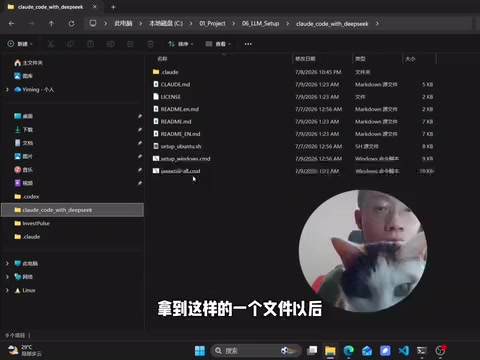The height and width of the screenshot is (360, 480).
Task: Expand the chevron after 01_Project in address bar
Action: click(233, 24)
